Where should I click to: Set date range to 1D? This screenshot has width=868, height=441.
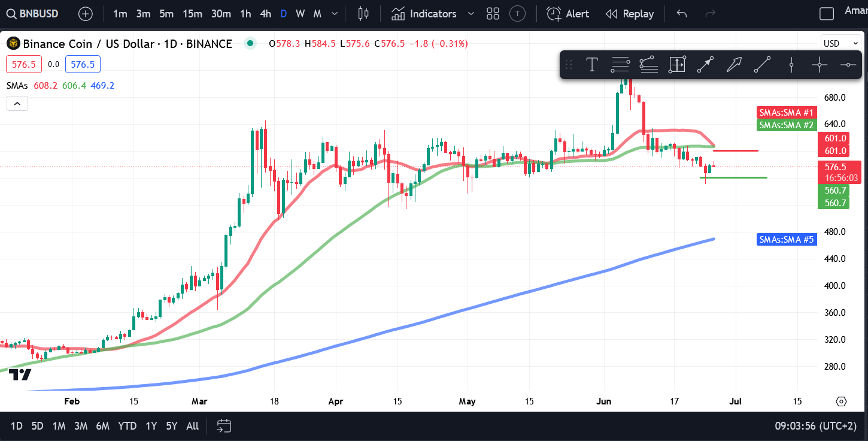[x=17, y=426]
